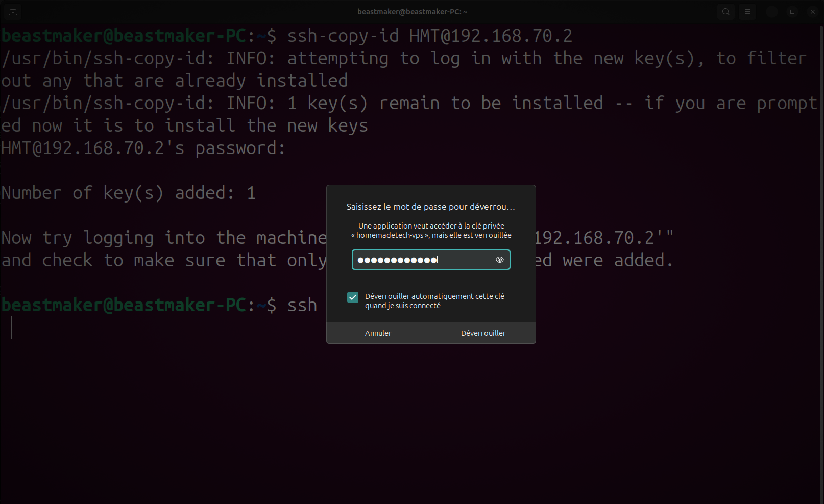Minimize the terminal window
The width and height of the screenshot is (824, 504).
pyautogui.click(x=772, y=11)
